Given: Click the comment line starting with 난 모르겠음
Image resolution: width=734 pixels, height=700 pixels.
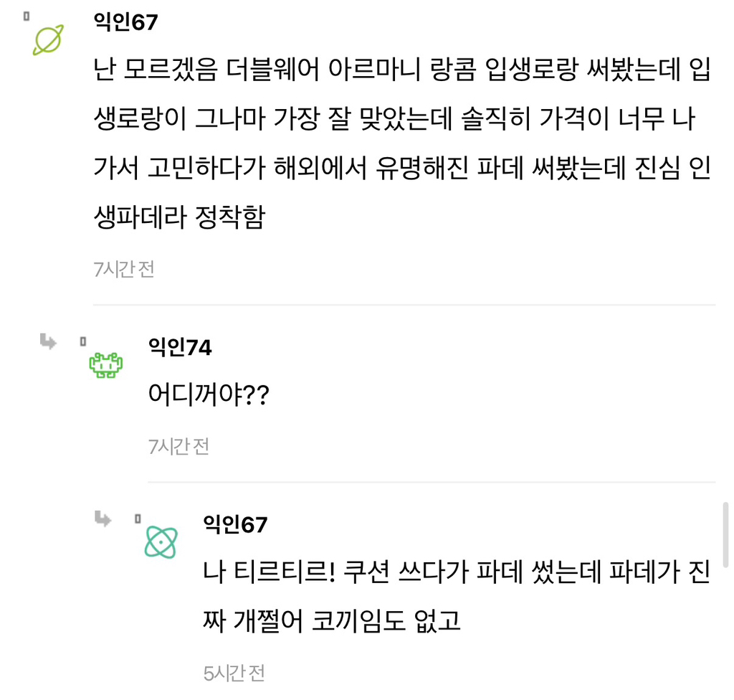Looking at the screenshot, I should (402, 72).
